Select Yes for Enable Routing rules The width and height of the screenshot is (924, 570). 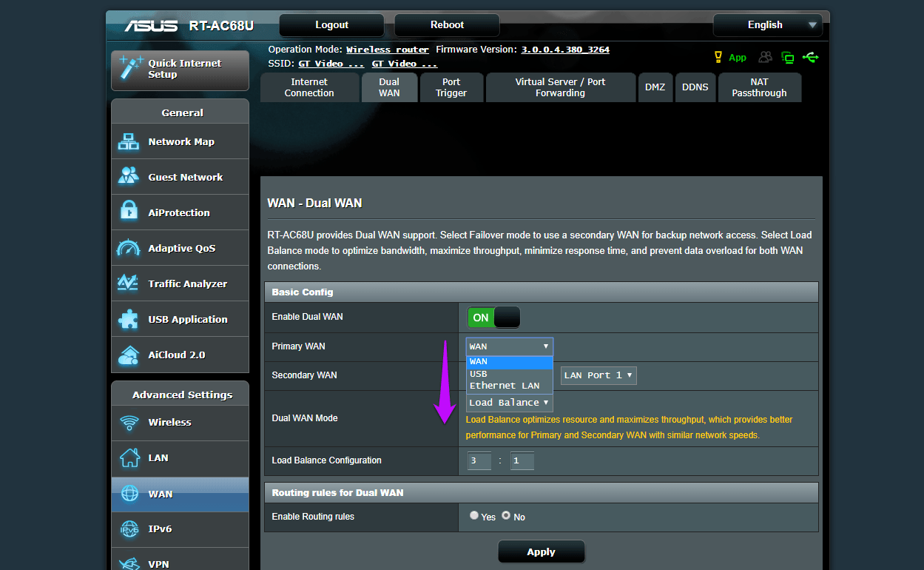point(474,515)
